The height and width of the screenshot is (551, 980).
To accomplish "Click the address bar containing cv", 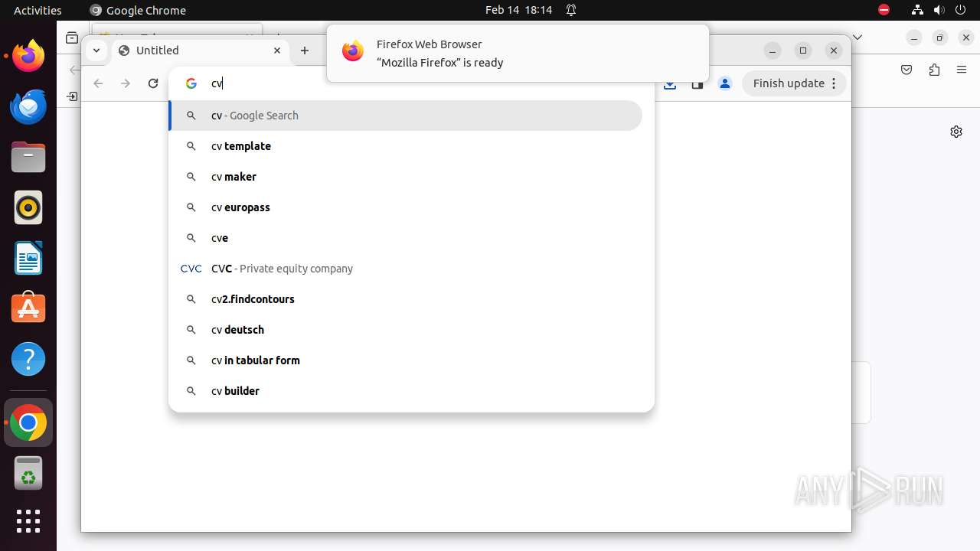I will (411, 83).
